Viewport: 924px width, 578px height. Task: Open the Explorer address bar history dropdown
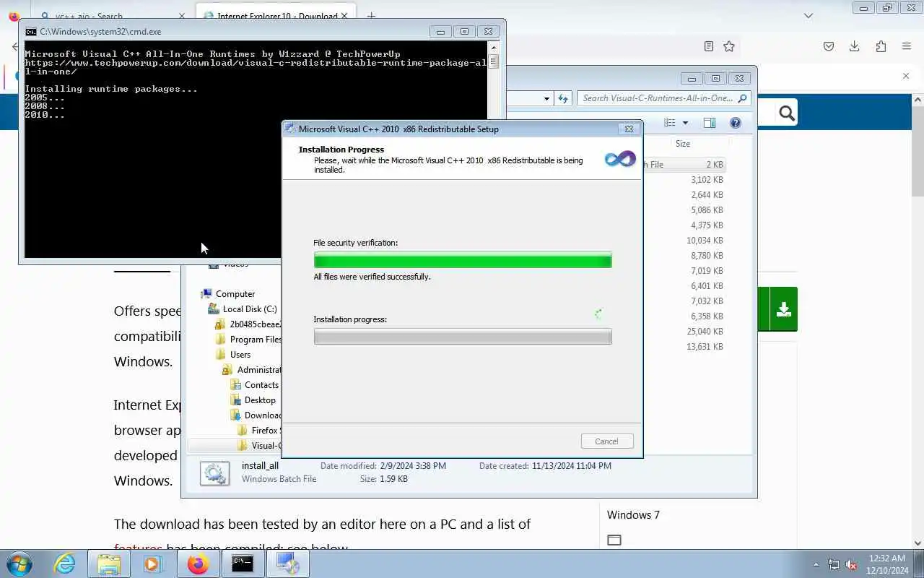coord(546,98)
